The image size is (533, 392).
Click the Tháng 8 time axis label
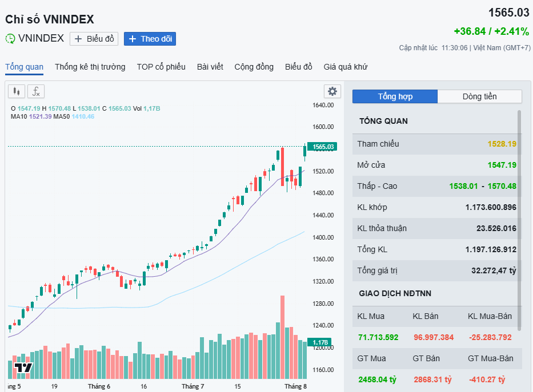295,386
